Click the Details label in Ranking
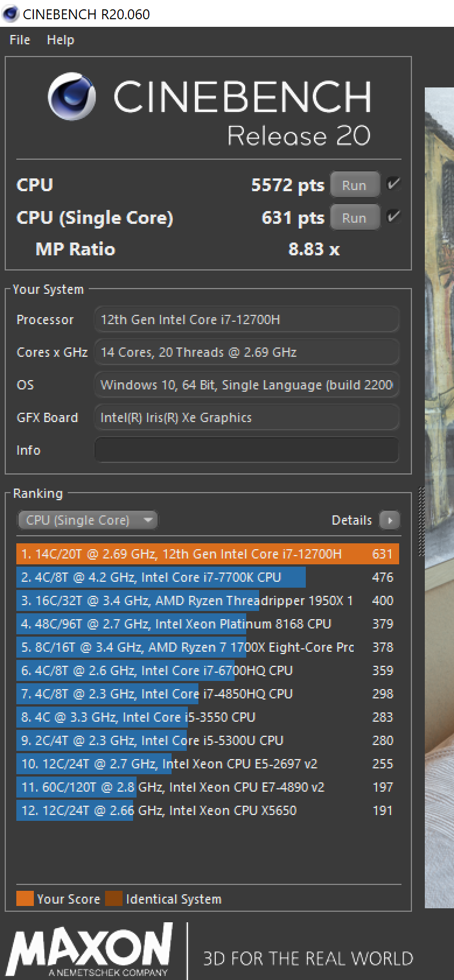The height and width of the screenshot is (980, 454). (x=351, y=520)
